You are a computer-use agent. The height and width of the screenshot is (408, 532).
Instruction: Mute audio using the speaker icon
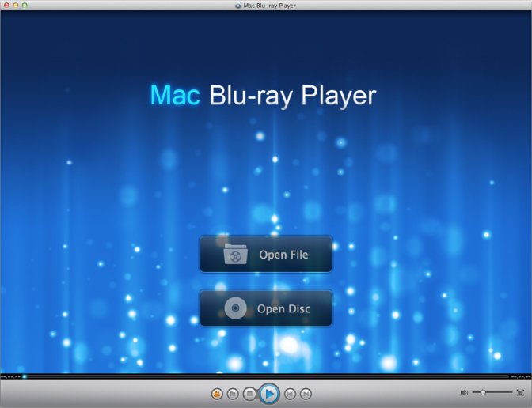coord(464,392)
